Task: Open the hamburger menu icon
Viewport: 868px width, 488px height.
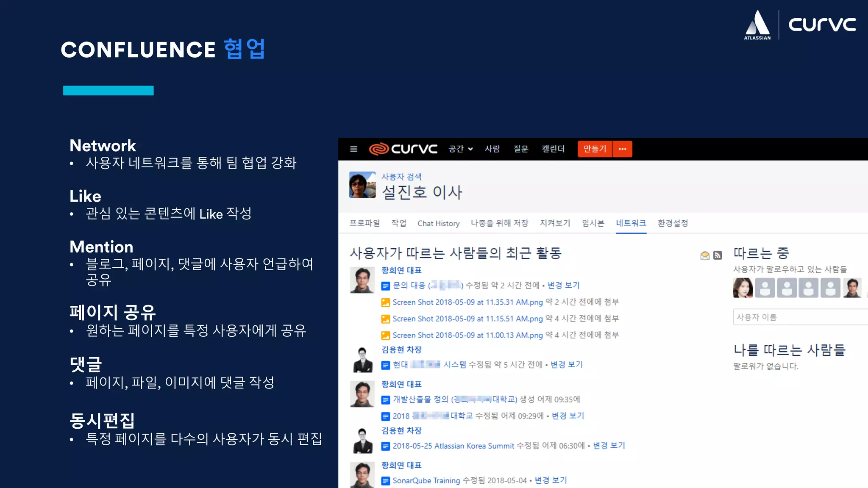Action: pos(353,149)
